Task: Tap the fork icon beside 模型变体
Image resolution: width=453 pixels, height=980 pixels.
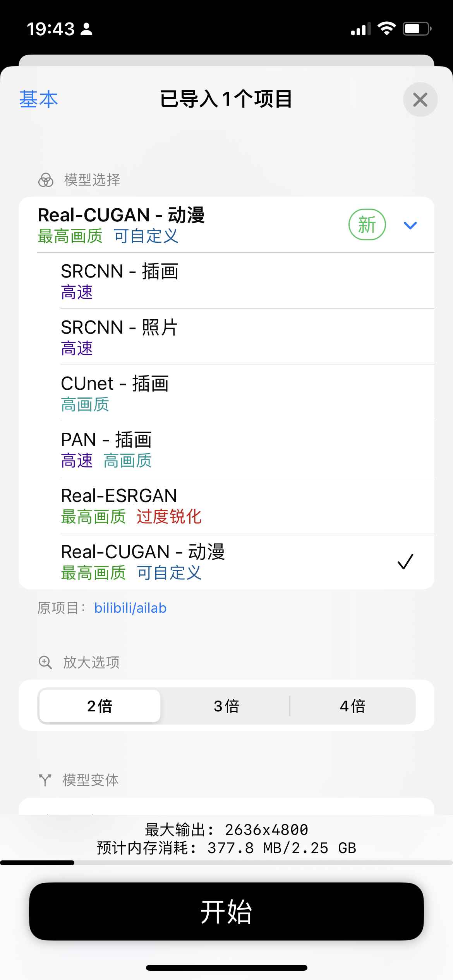Action: pyautogui.click(x=45, y=780)
